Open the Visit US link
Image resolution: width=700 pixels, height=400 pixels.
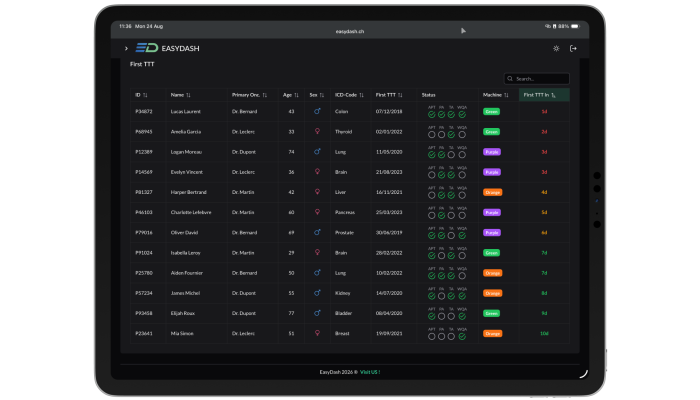click(370, 372)
